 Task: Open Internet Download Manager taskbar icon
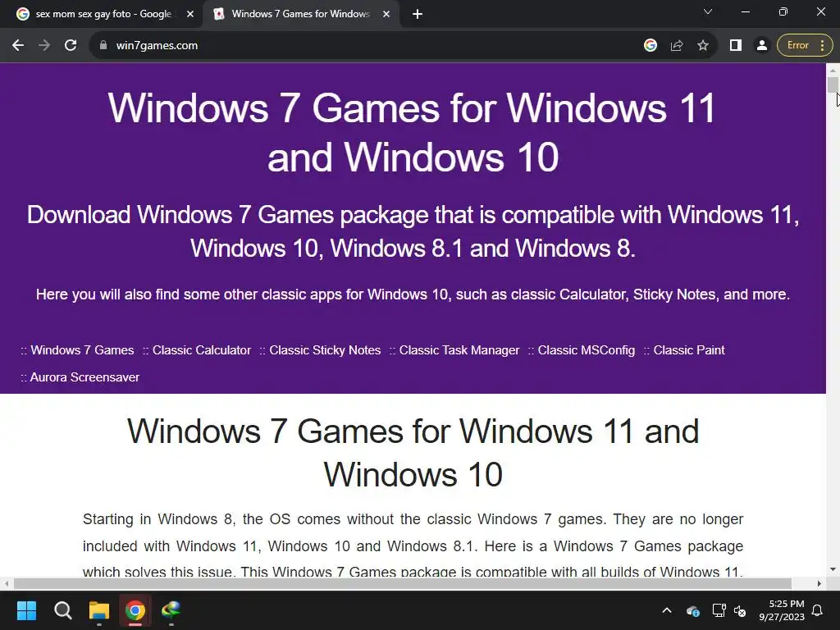point(171,610)
